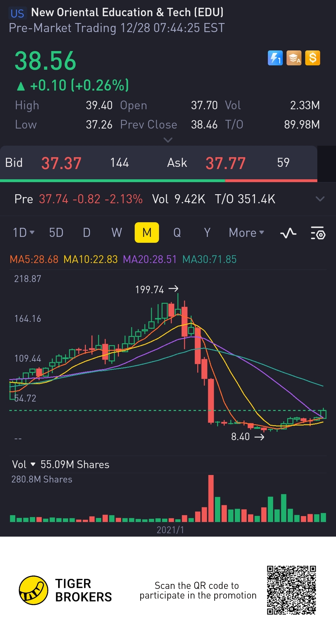The width and height of the screenshot is (336, 644).
Task: Open the Vol indicator dropdown
Action: pyautogui.click(x=24, y=464)
